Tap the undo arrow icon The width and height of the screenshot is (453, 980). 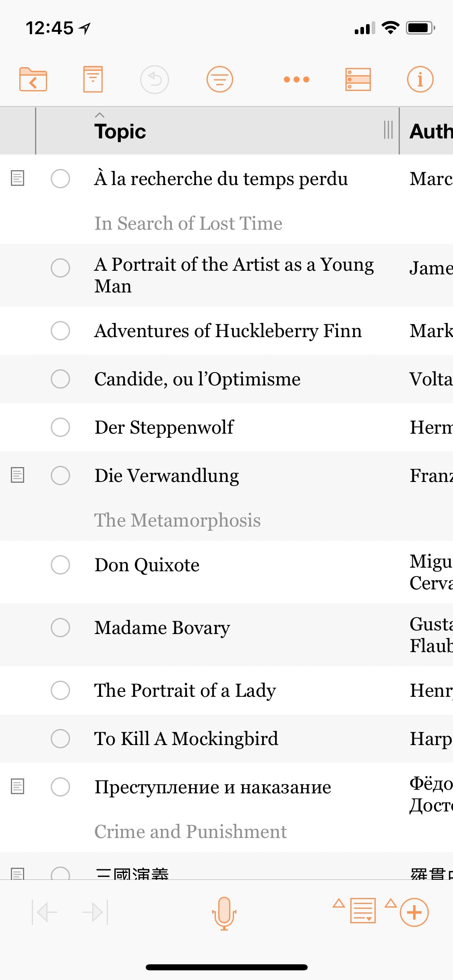[x=154, y=79]
